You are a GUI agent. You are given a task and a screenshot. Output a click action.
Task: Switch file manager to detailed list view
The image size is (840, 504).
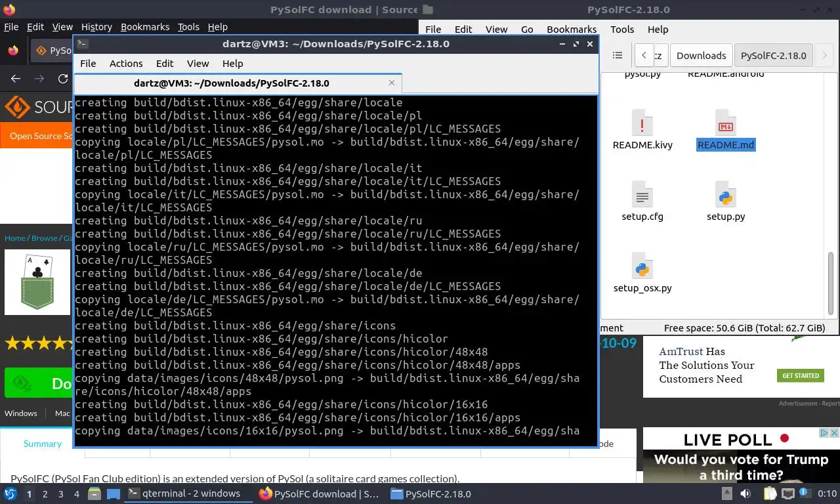tap(617, 55)
